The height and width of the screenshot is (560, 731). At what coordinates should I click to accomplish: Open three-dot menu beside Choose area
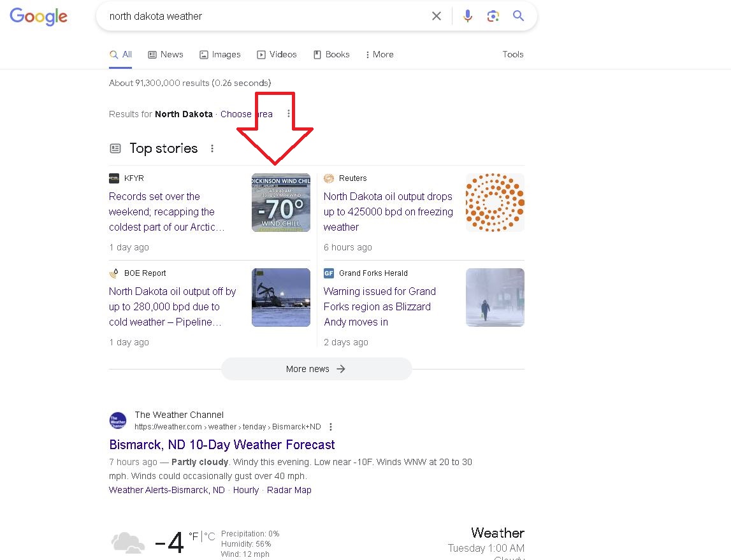tap(289, 113)
